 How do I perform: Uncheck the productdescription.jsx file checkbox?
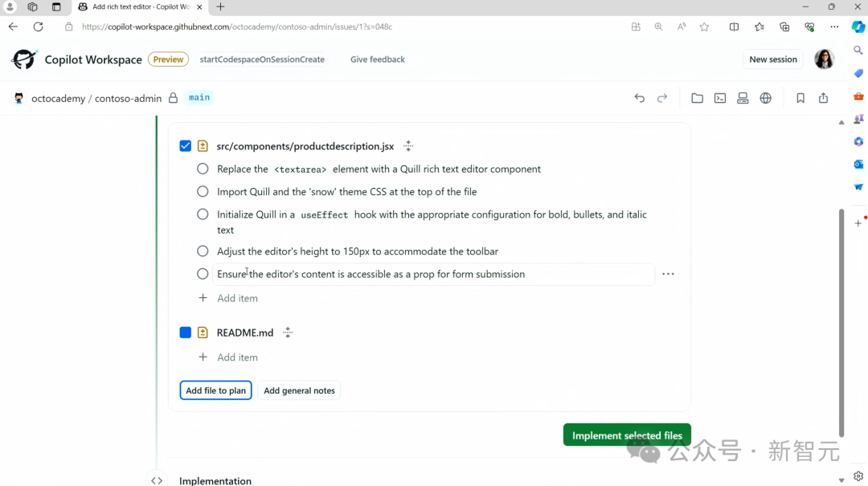(186, 146)
